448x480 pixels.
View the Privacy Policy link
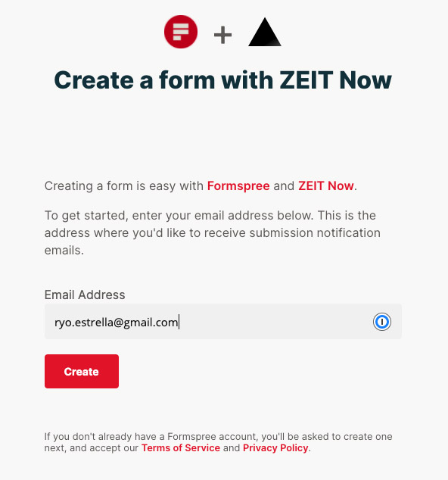click(275, 448)
